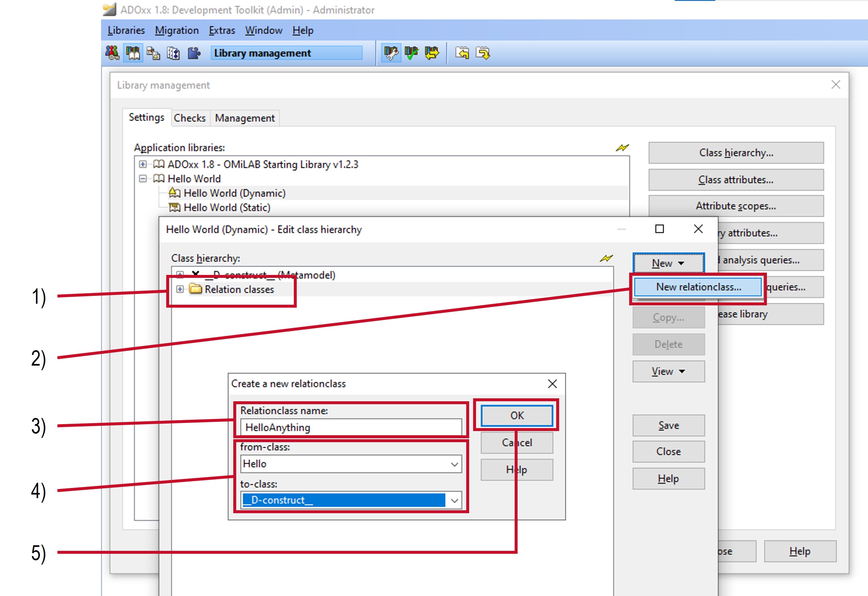This screenshot has width=868, height=596.
Task: Click the export library down-arrow icon
Action: tap(483, 53)
